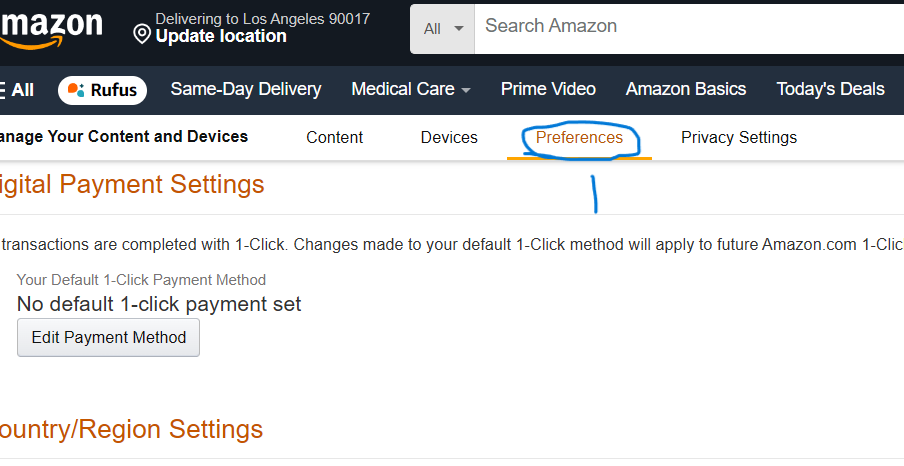This screenshot has height=466, width=904.
Task: Go to Prime Video
Action: click(x=548, y=89)
